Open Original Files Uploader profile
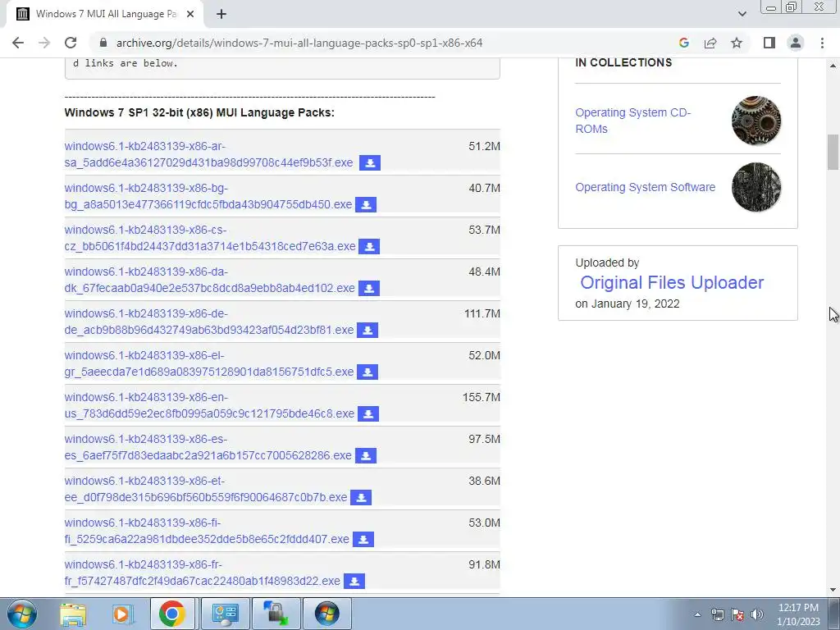The image size is (840, 630). tap(672, 282)
